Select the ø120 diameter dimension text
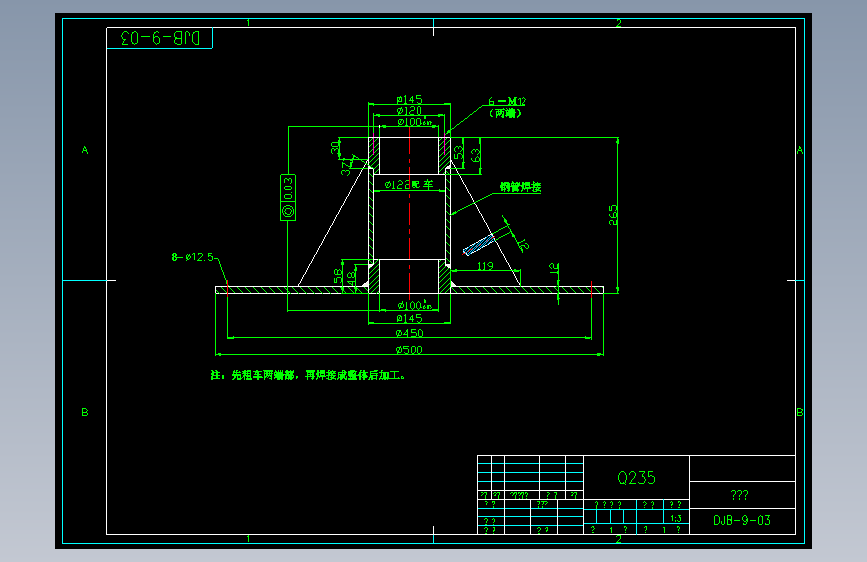Screen dimensions: 867x562 click(x=409, y=111)
